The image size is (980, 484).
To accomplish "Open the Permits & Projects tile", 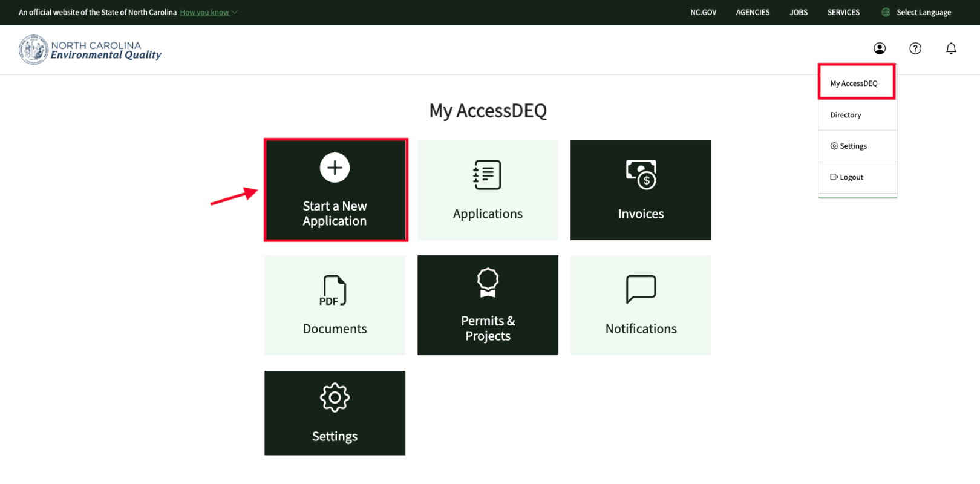I will click(x=488, y=305).
